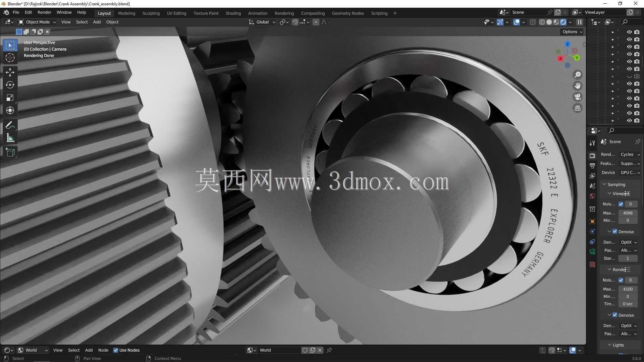Open the Render properties tab
This screenshot has width=644, height=362.
(x=592, y=155)
